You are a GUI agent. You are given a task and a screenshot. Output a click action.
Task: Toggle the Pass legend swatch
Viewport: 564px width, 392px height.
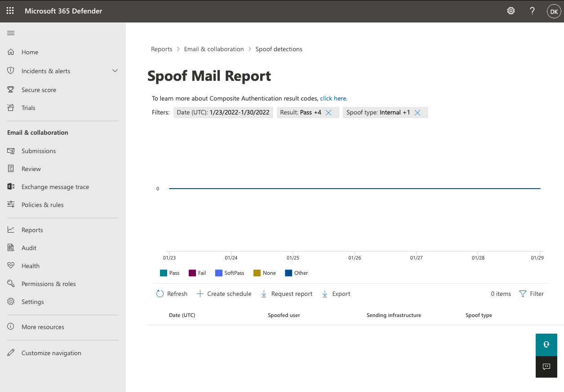(164, 273)
